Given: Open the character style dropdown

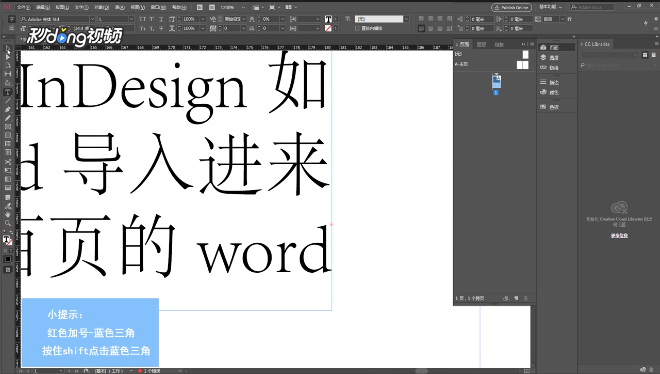Looking at the screenshot, I should (406, 19).
